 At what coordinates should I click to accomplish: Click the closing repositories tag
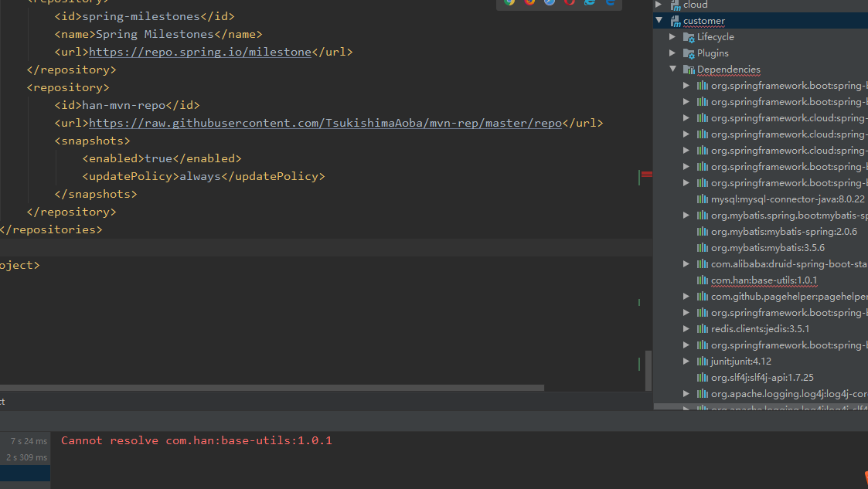[x=51, y=229]
